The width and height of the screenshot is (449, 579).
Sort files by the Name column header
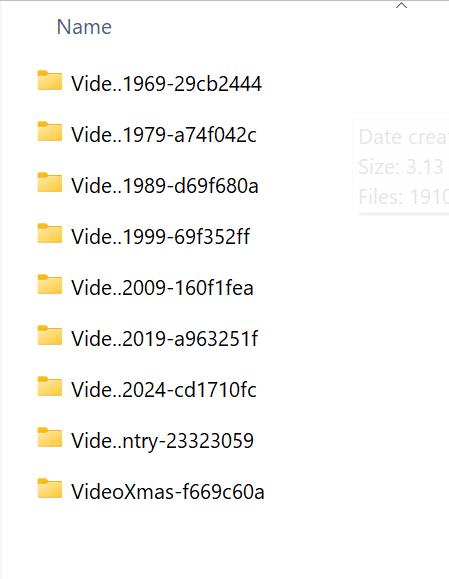[x=84, y=27]
